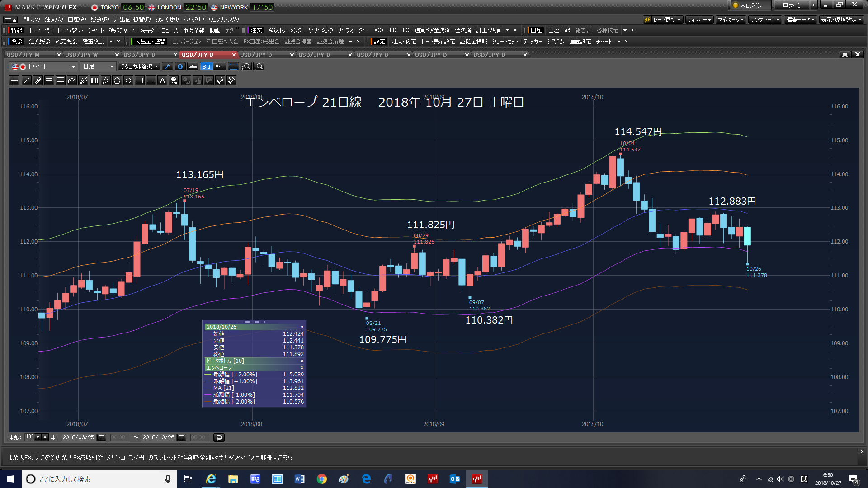Click the end date field 2018/10/26
The image size is (868, 488).
158,437
